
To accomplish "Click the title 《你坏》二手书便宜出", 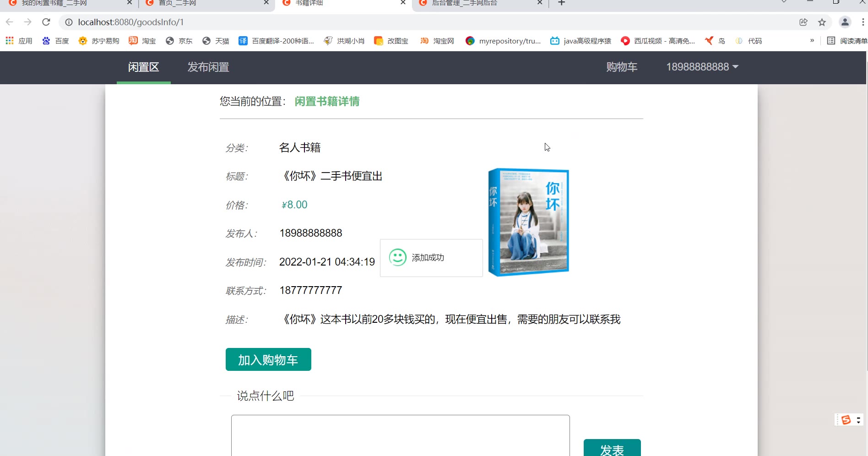I will (x=331, y=176).
